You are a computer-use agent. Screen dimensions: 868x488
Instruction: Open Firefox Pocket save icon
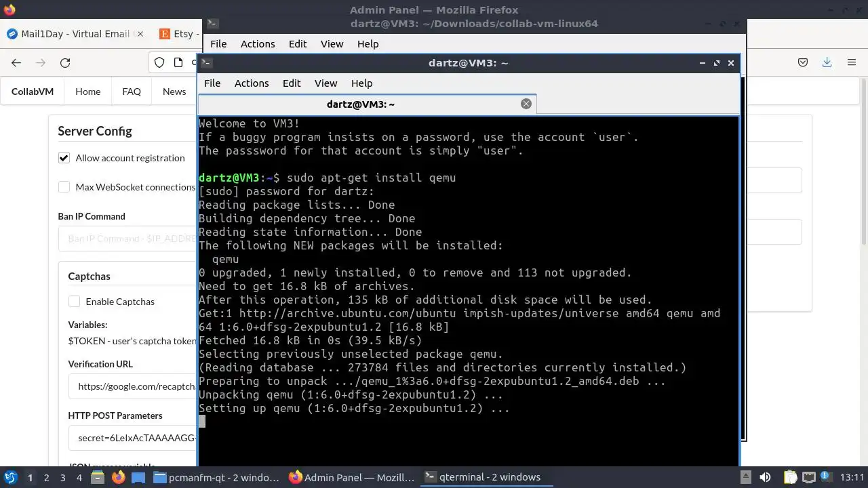pos(803,62)
